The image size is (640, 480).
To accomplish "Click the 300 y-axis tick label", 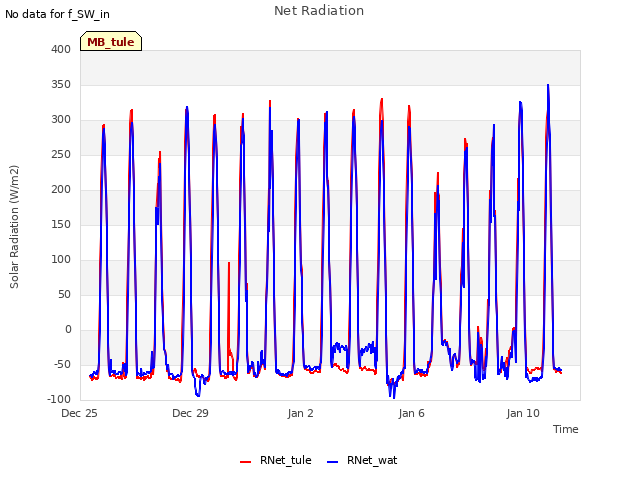I will pos(61,120).
